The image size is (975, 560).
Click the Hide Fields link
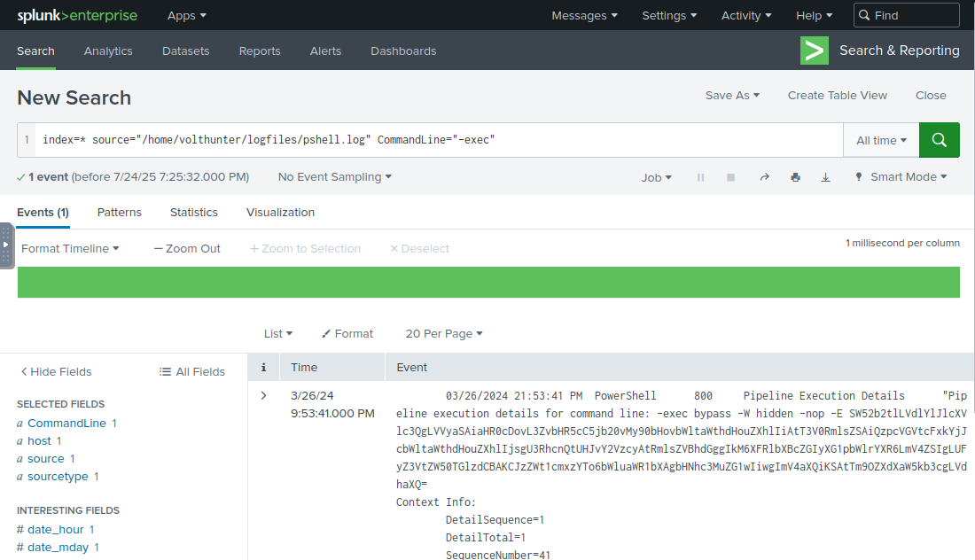pos(55,371)
